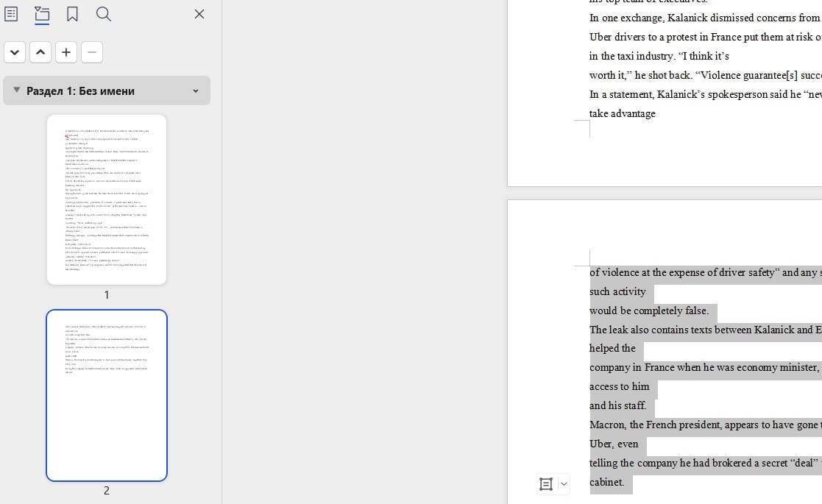Add a new page with plus button
This screenshot has height=504, width=822.
coord(66,52)
